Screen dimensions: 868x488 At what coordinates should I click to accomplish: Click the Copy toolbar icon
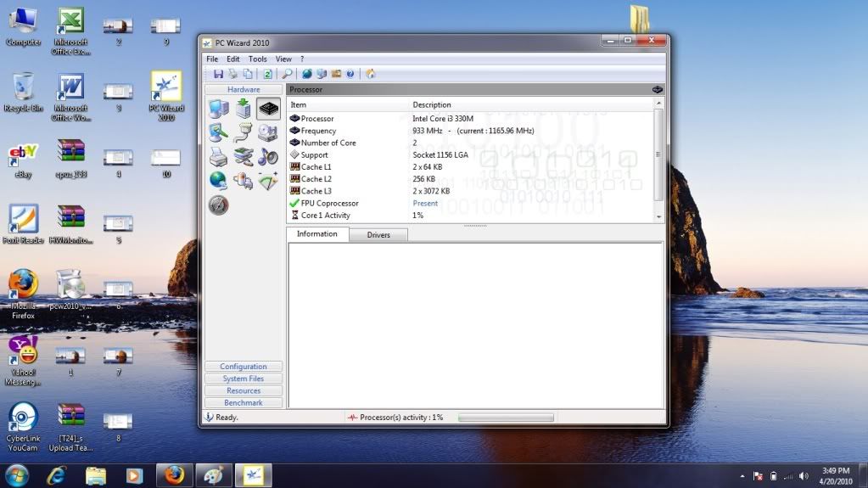click(248, 74)
